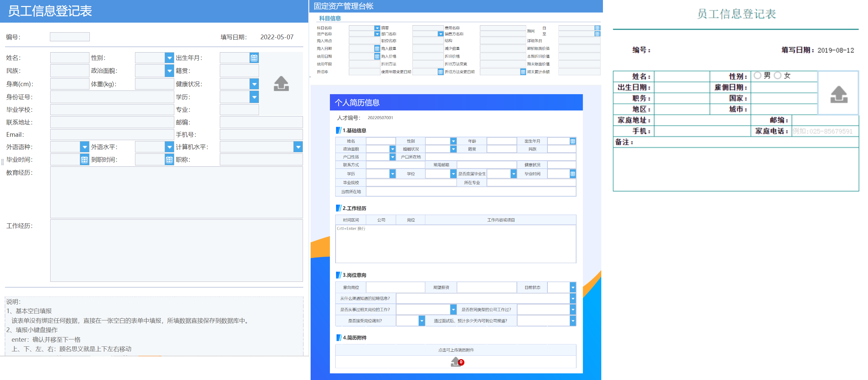This screenshot has width=868, height=380.
Task: Select 女 radio button for 性别
Action: (x=777, y=76)
